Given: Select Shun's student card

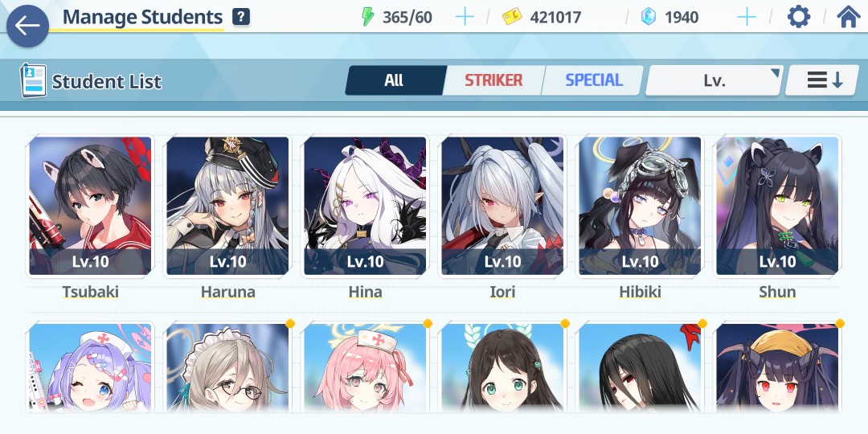Looking at the screenshot, I should click(777, 206).
